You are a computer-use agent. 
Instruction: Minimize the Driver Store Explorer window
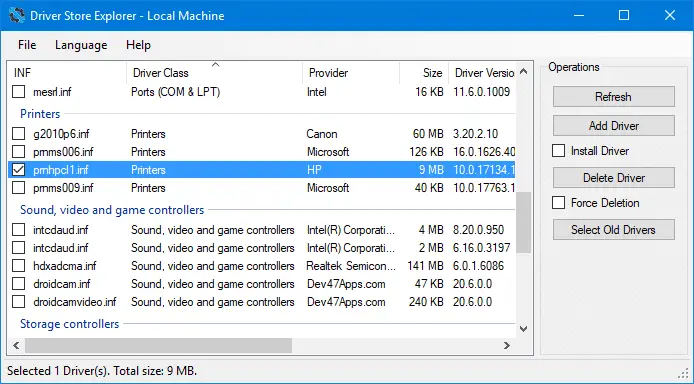pyautogui.click(x=578, y=15)
